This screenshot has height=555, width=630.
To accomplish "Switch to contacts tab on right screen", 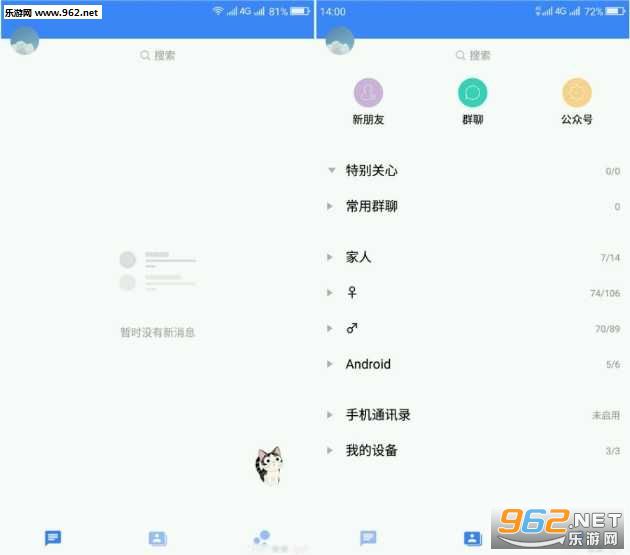I will [x=472, y=538].
